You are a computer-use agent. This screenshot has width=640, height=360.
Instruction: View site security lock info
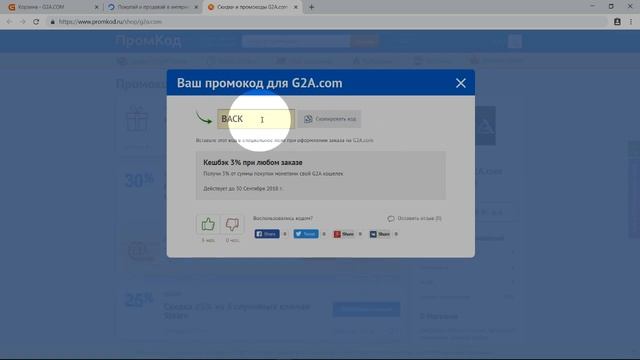[x=52, y=22]
